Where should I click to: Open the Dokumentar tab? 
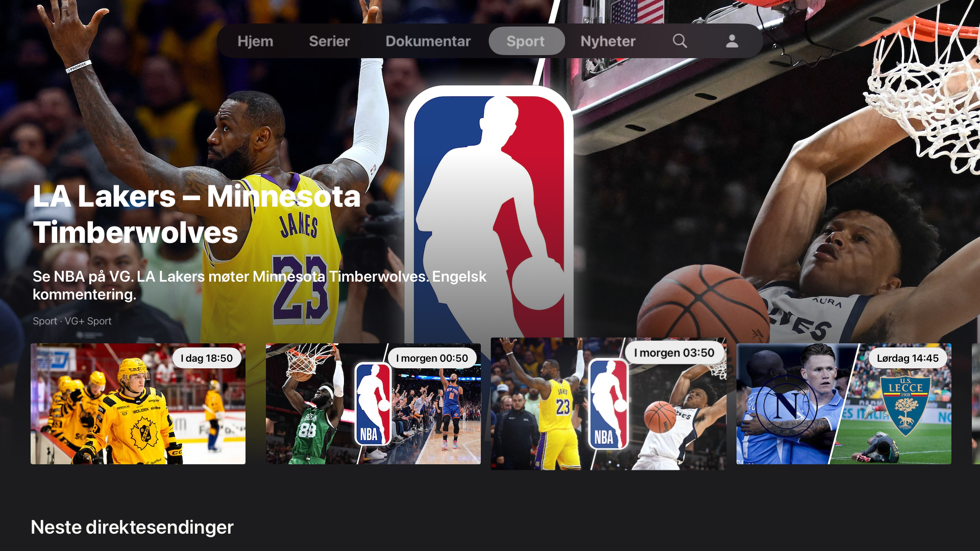[428, 41]
